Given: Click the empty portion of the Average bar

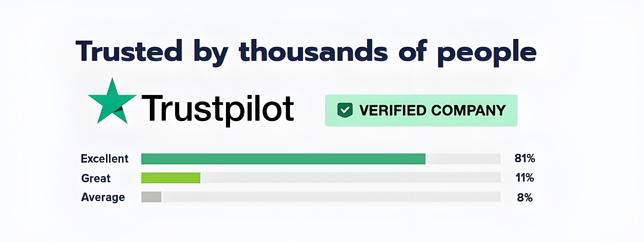Looking at the screenshot, I should coord(331,197).
